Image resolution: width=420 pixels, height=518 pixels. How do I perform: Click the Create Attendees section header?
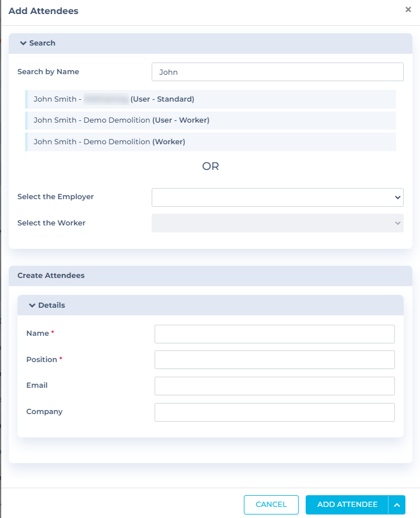click(x=51, y=276)
